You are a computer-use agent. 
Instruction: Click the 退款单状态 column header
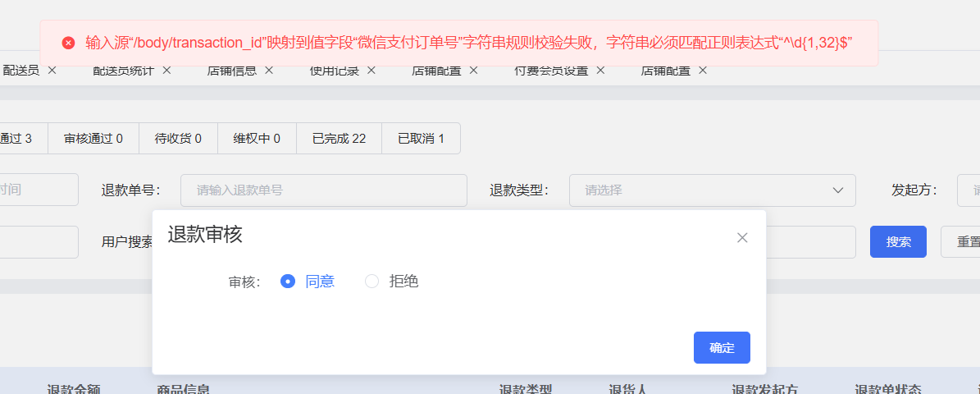coord(887,389)
